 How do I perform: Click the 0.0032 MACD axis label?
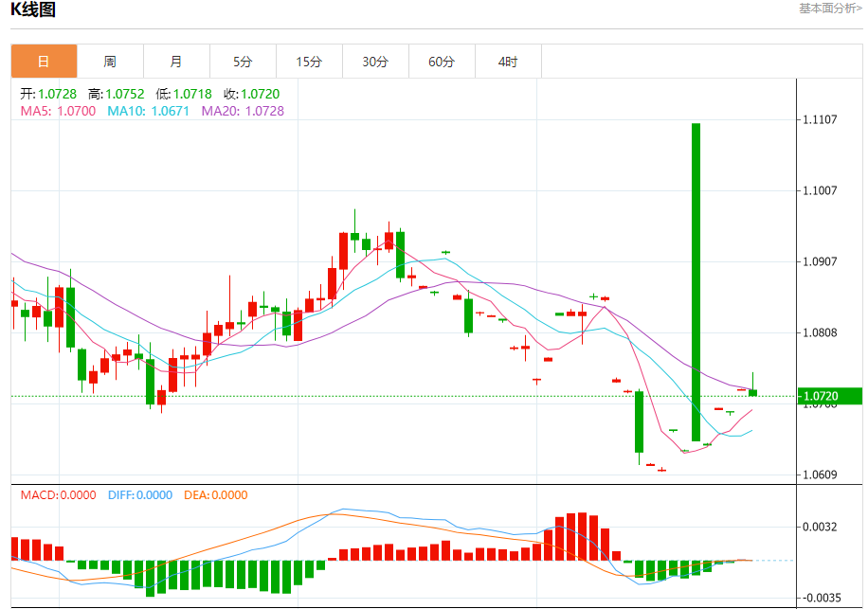pyautogui.click(x=820, y=527)
